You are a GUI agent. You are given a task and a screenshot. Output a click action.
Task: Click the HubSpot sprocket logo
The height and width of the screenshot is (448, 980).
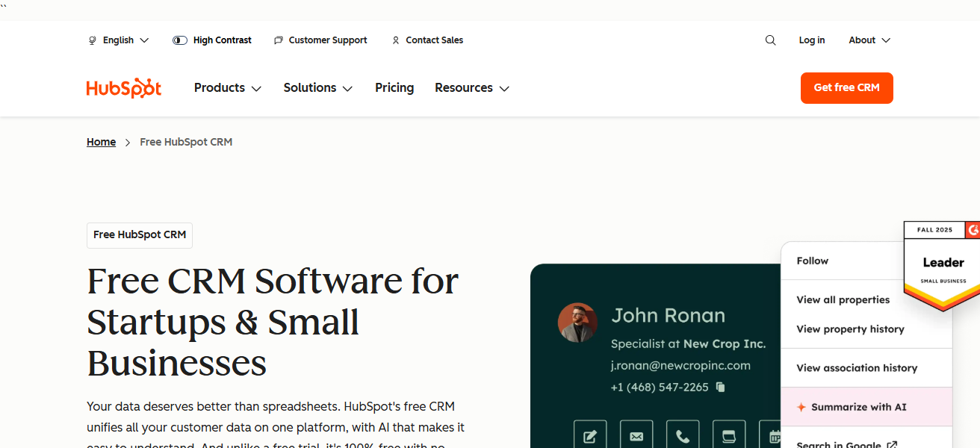123,87
